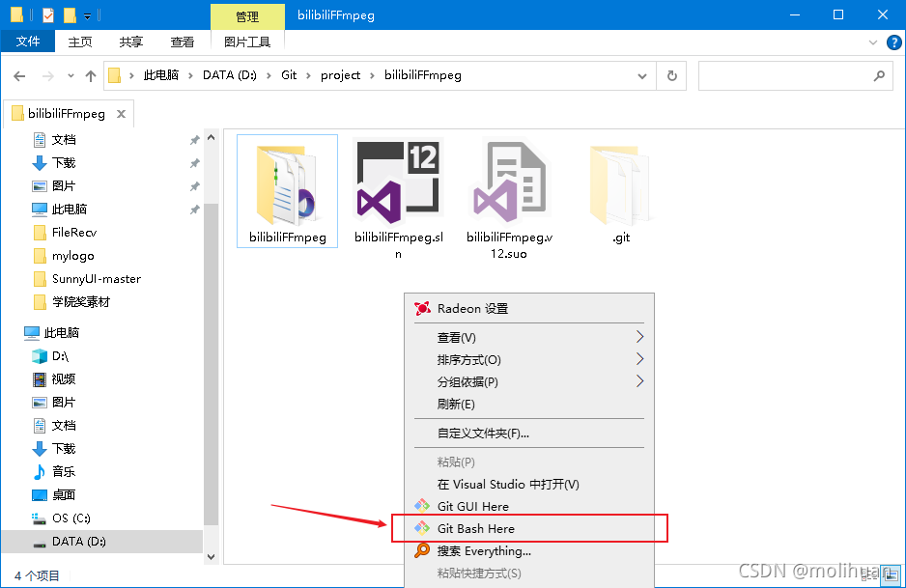Go forward with the forward arrow
This screenshot has height=588, width=906.
click(x=48, y=75)
